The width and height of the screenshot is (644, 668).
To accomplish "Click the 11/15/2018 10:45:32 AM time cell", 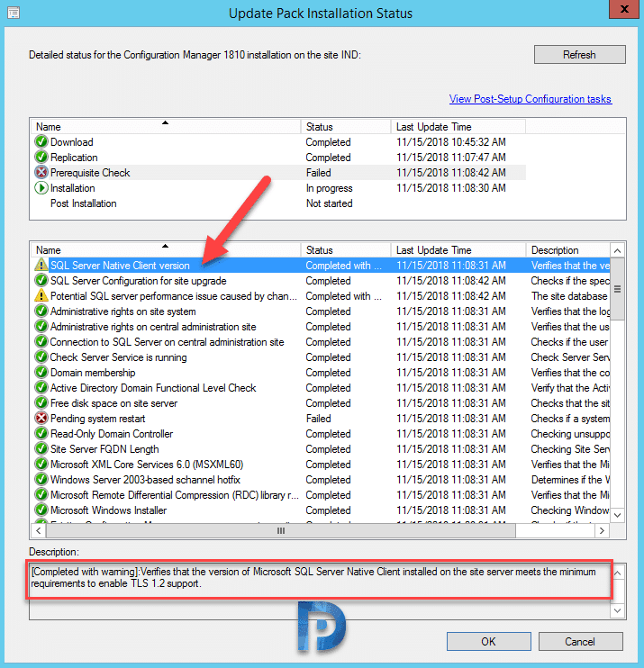I will 451,142.
